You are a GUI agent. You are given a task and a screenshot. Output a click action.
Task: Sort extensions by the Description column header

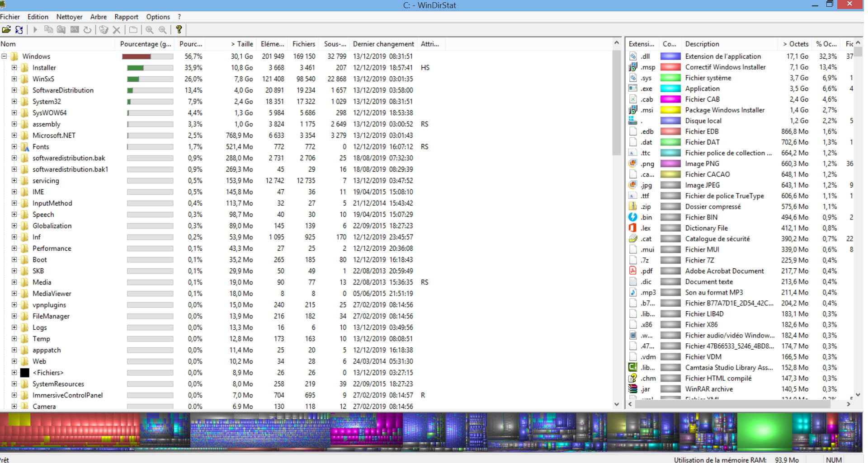pyautogui.click(x=730, y=44)
